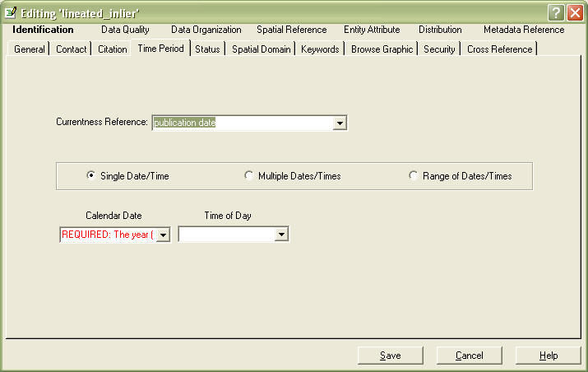Open the Spatial Reference section
The image size is (588, 372).
291,30
